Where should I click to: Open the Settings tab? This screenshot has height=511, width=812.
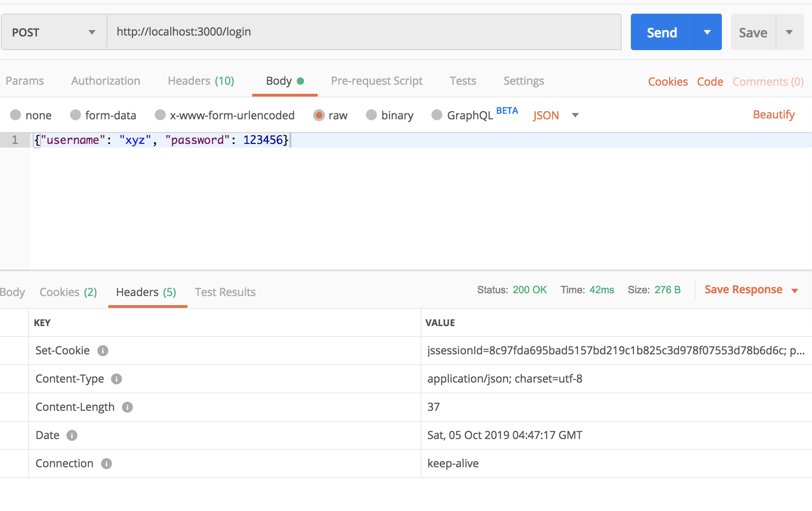click(x=523, y=81)
